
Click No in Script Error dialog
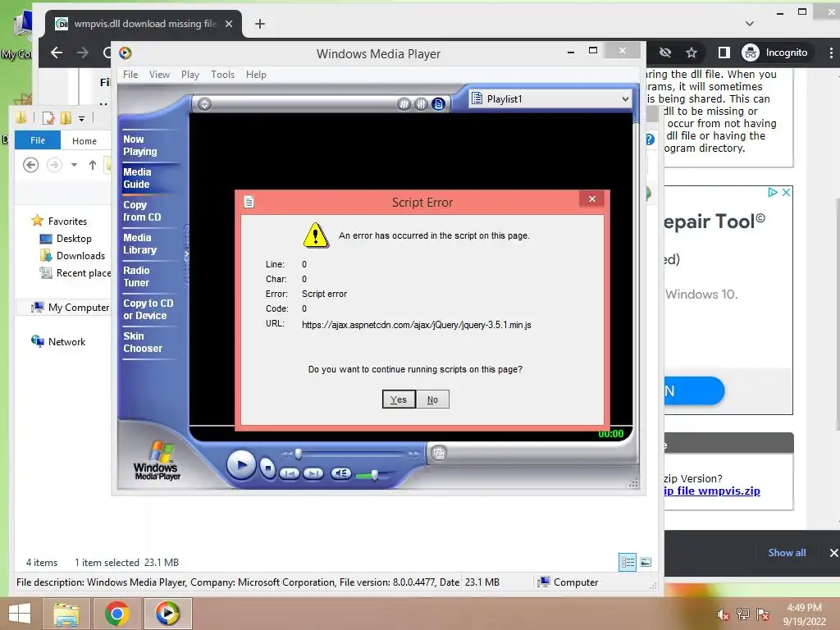432,399
